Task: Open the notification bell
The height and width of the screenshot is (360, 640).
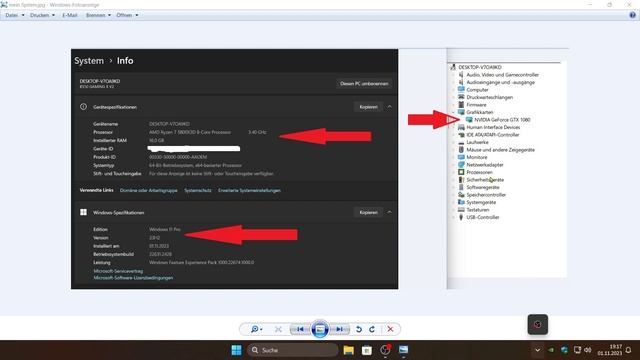Action: (629, 350)
